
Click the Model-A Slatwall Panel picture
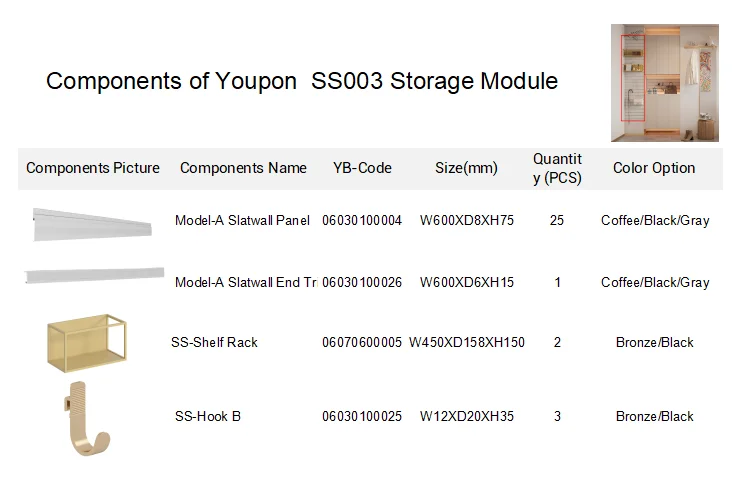coord(92,225)
